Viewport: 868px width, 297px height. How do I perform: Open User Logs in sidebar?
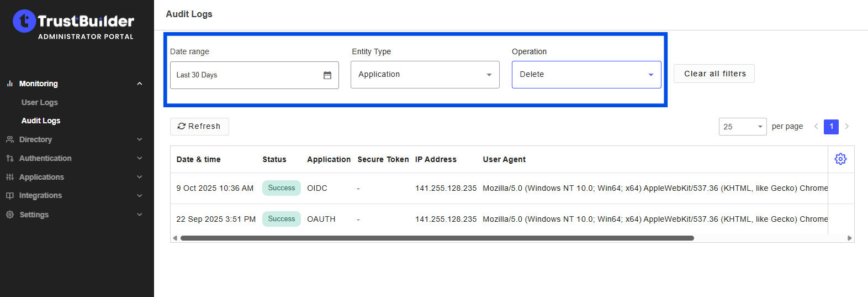40,102
